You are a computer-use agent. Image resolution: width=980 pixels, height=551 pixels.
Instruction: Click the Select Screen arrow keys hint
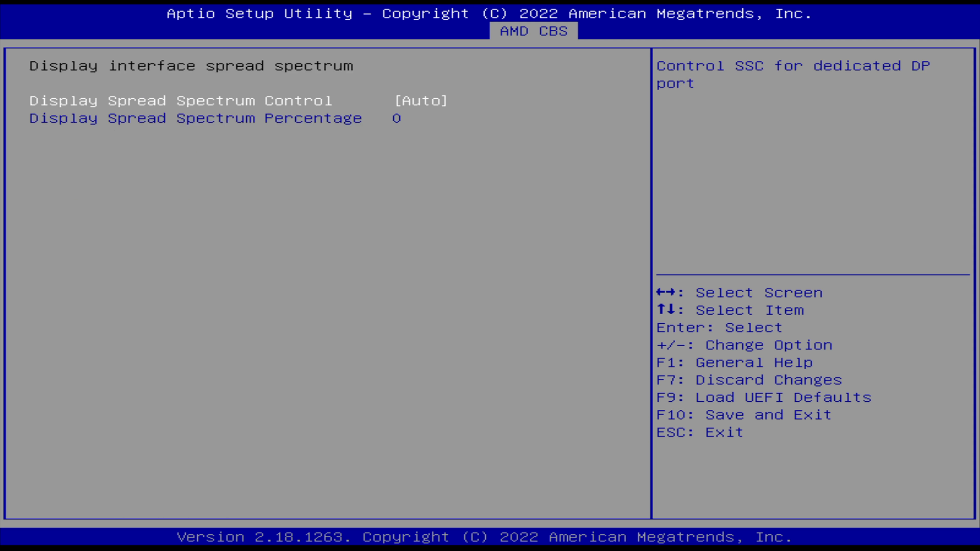(740, 293)
